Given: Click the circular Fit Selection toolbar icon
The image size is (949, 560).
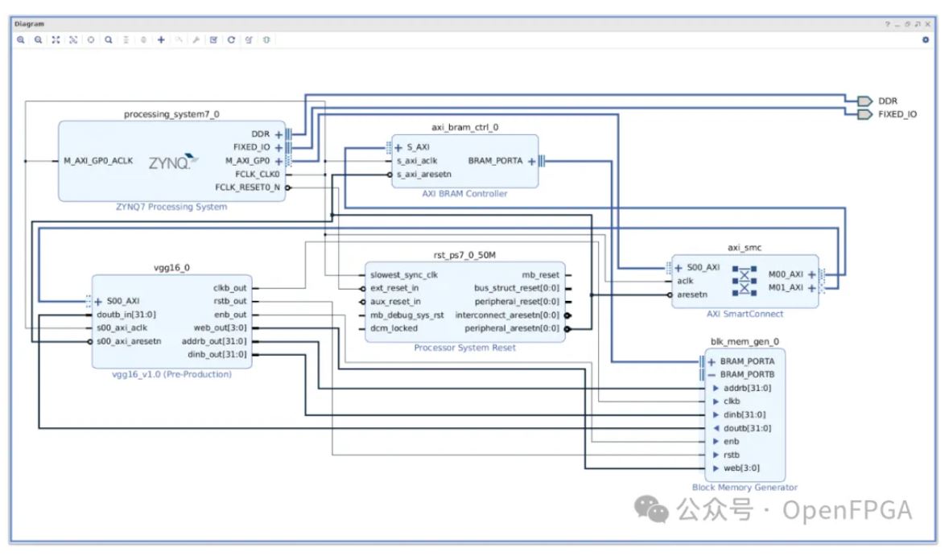Looking at the screenshot, I should click(x=91, y=40).
